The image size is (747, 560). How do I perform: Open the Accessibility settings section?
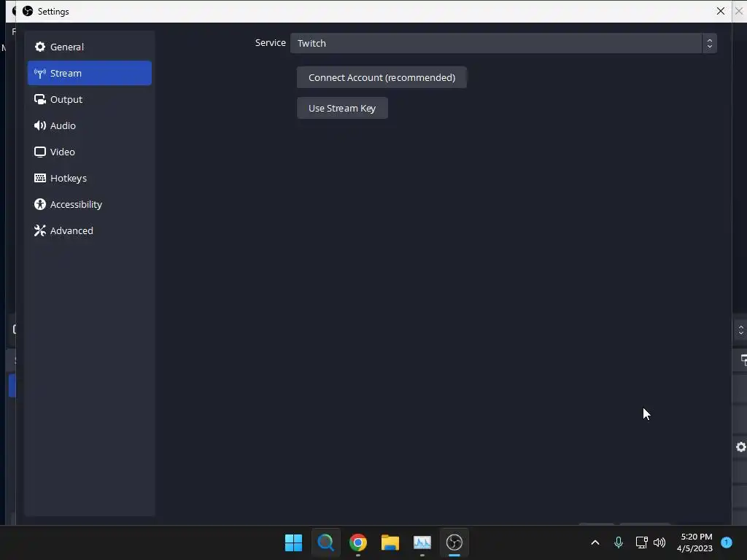[90, 204]
